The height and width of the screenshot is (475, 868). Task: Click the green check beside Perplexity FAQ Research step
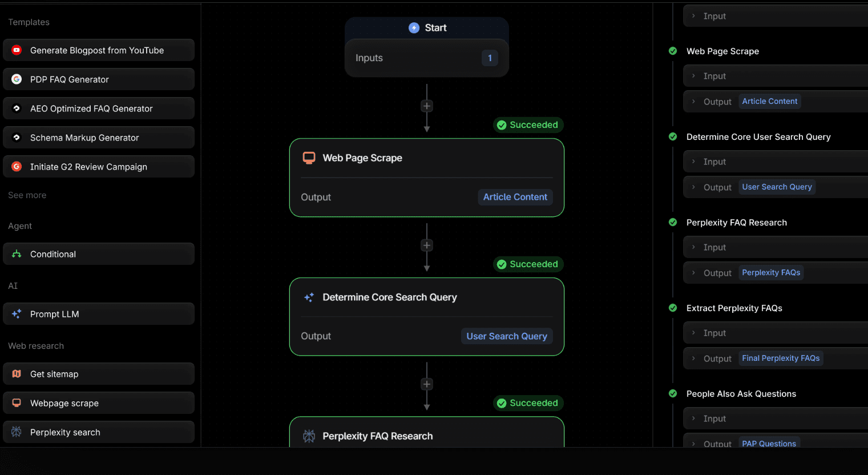coord(673,222)
